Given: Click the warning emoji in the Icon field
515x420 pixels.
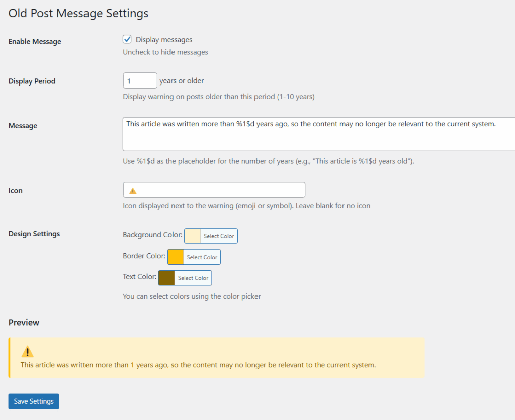Looking at the screenshot, I should click(x=133, y=191).
